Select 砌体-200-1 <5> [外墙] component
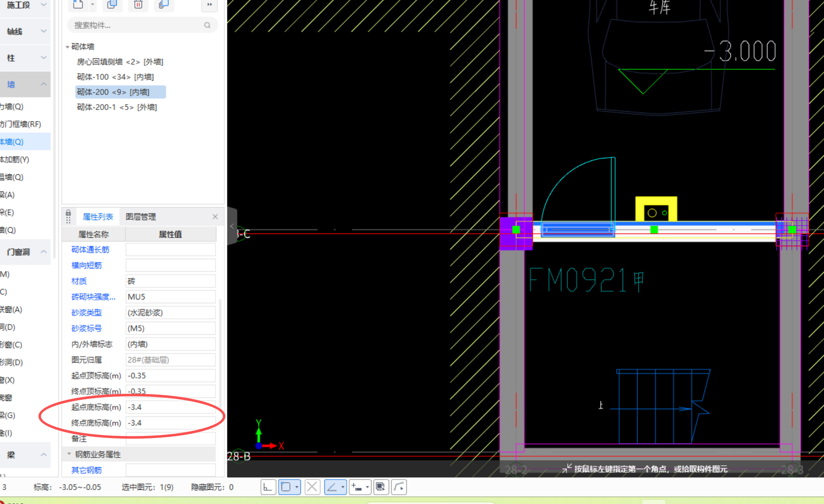 coord(117,107)
